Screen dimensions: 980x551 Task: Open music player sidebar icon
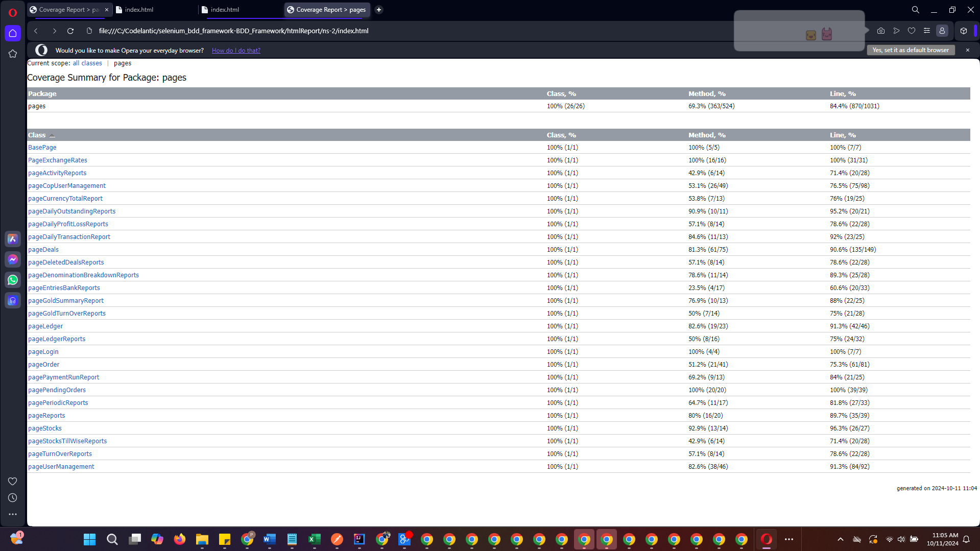[13, 300]
